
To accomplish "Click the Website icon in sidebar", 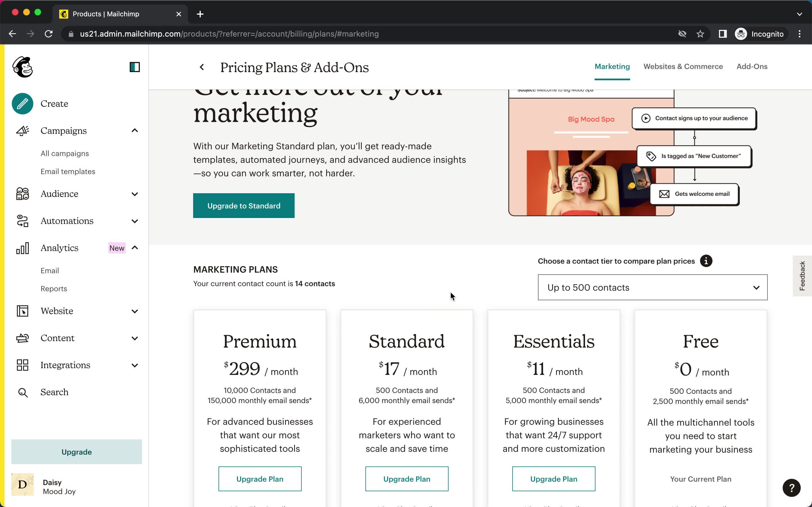I will click(21, 311).
